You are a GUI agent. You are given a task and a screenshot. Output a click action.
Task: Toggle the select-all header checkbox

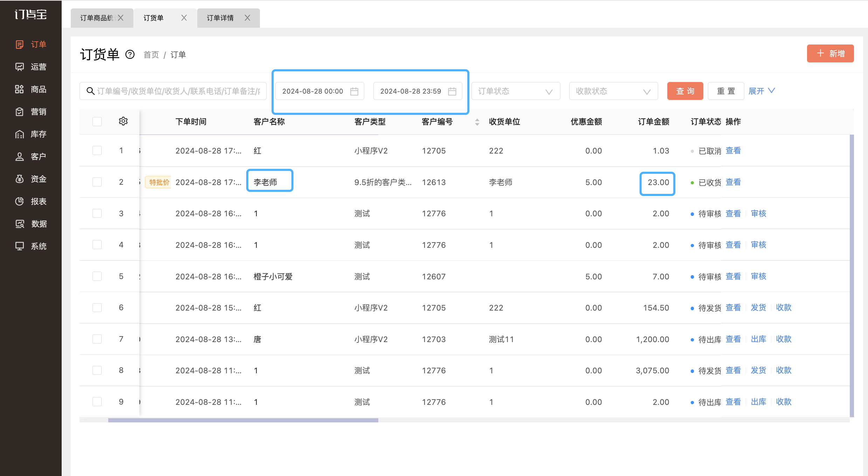click(97, 122)
